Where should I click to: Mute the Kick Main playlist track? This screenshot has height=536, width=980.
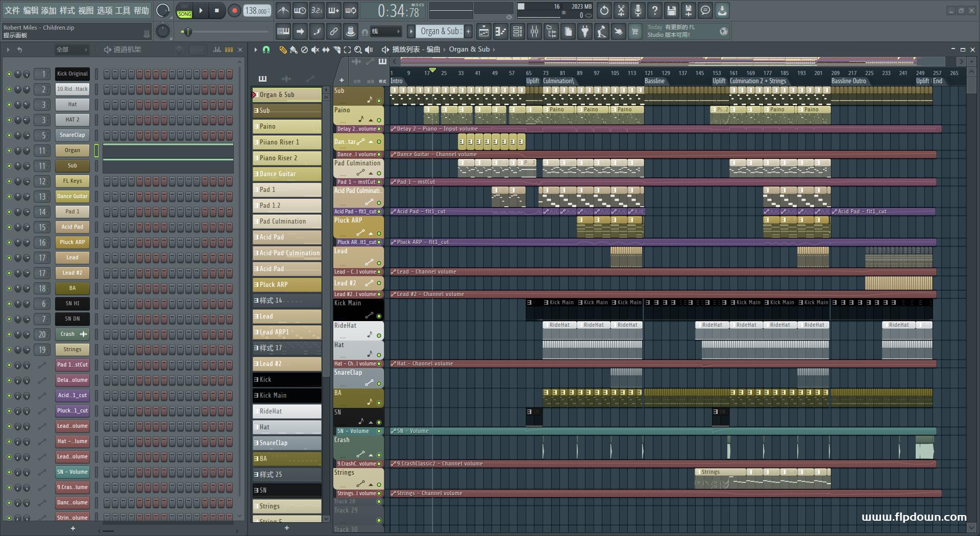pos(379,316)
